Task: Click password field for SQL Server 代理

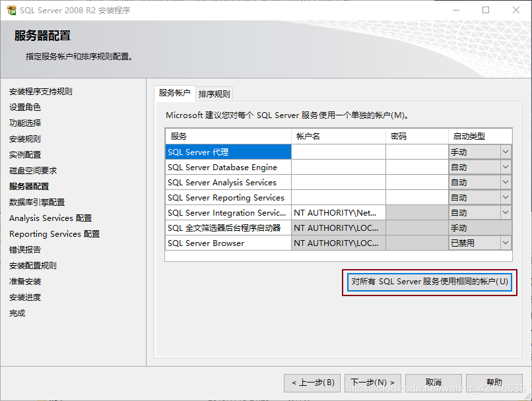Action: click(x=417, y=152)
